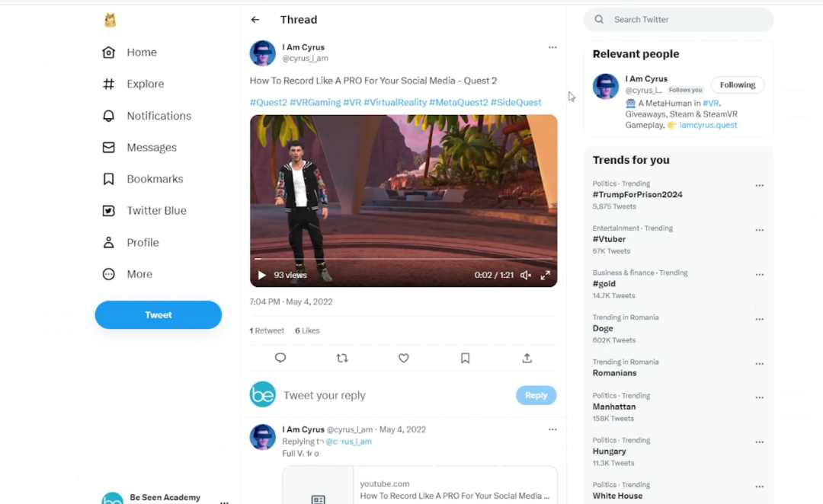Unmute the video with the speaker icon
Viewport: 823px width, 504px height.
click(x=526, y=276)
